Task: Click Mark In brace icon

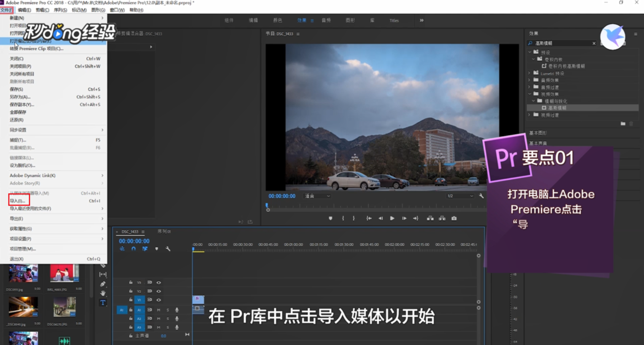Action: pos(343,218)
